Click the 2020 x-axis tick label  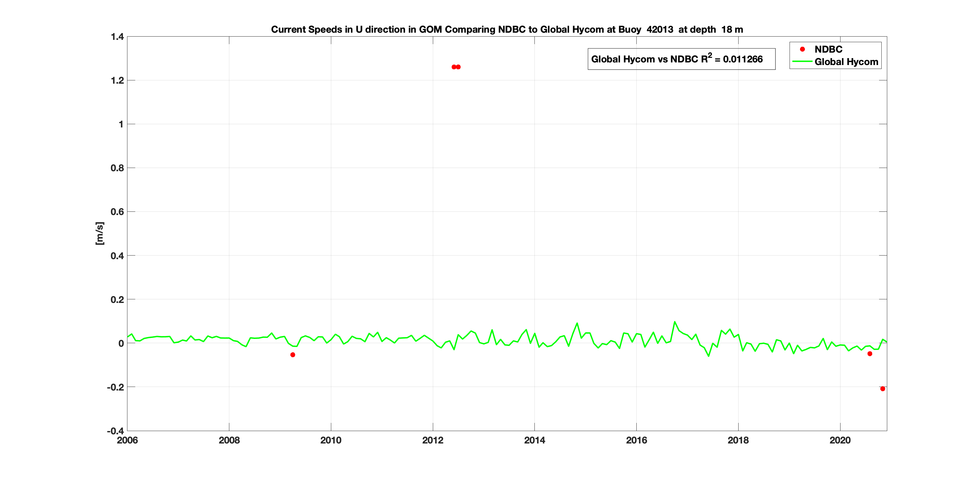pyautogui.click(x=840, y=440)
